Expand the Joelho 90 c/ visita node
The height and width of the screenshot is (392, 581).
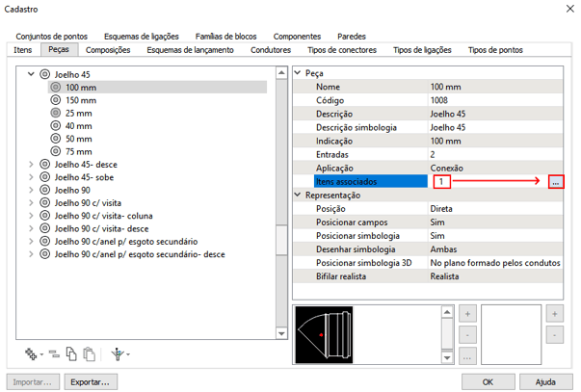pos(31,202)
